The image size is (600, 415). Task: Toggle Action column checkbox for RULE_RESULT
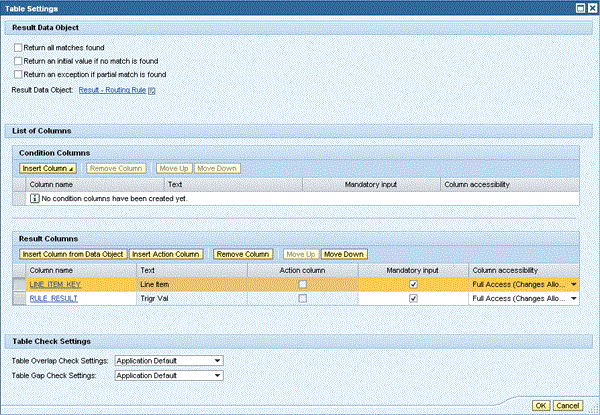click(x=302, y=298)
